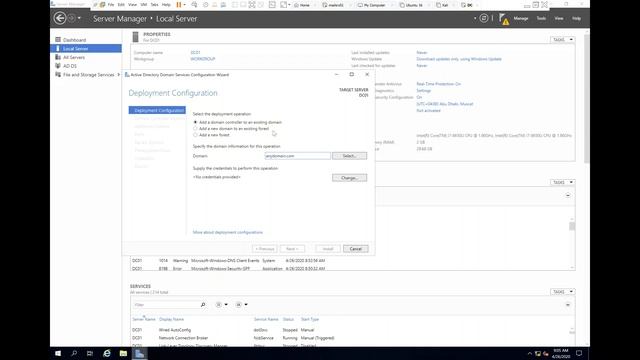Collapse the Events filter panel chevron
Screen dimensions: 640x360
[568, 196]
